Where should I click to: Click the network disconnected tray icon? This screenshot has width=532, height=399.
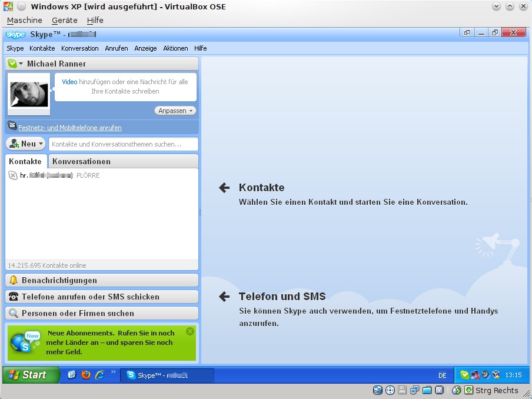click(475, 375)
